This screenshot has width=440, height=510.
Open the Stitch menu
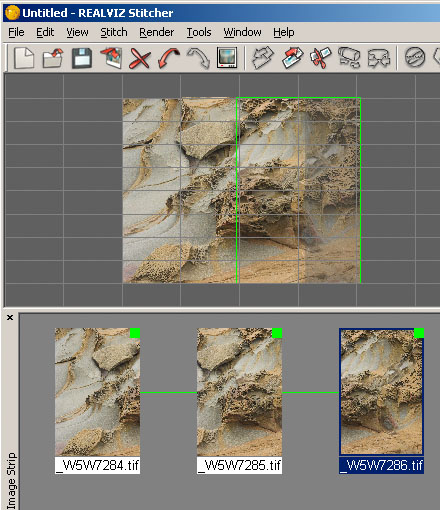(114, 32)
